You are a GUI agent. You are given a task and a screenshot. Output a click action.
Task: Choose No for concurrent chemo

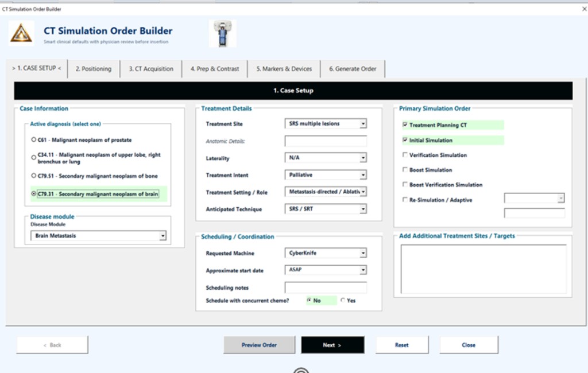pos(309,300)
